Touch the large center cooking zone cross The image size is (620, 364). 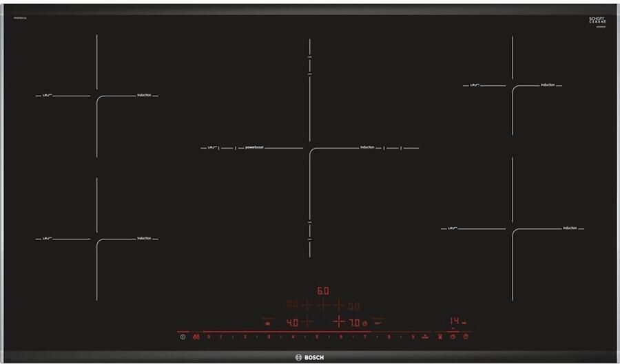point(309,148)
